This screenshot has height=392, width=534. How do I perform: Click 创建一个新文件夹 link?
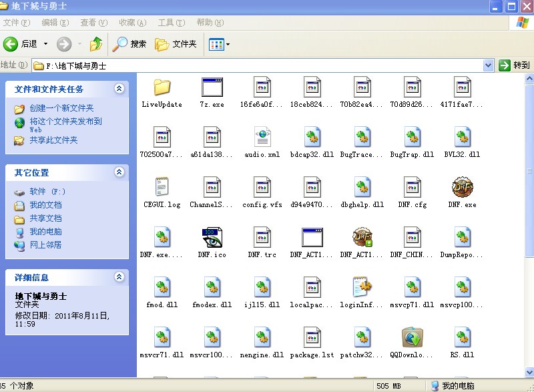[x=61, y=108]
